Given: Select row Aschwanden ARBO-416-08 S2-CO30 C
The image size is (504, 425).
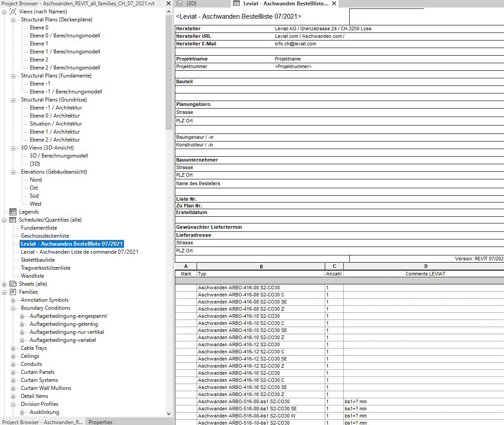Looking at the screenshot, I should click(241, 295).
